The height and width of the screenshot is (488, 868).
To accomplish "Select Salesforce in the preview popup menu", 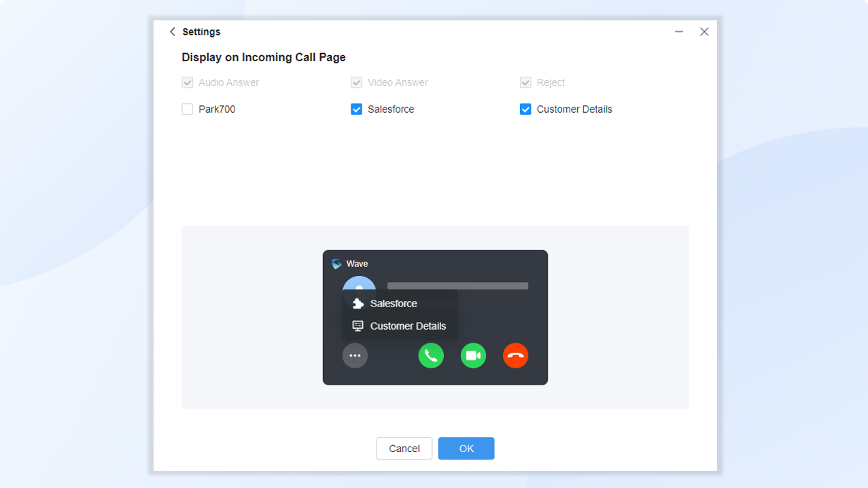I will click(394, 304).
